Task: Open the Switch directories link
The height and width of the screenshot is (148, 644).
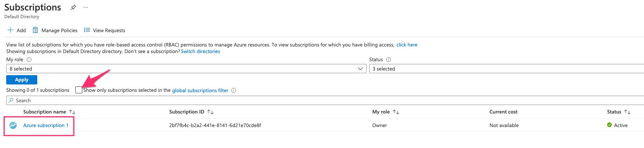Action: pos(200,52)
